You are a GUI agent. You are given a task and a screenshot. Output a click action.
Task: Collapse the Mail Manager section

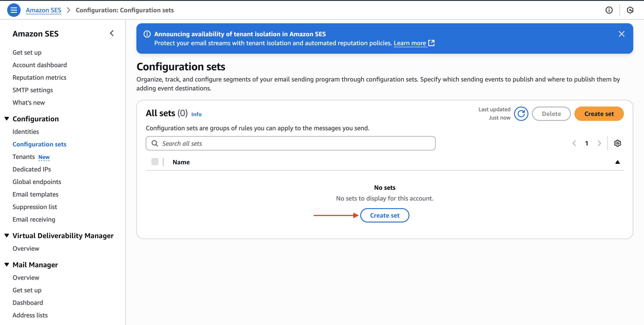click(x=7, y=264)
